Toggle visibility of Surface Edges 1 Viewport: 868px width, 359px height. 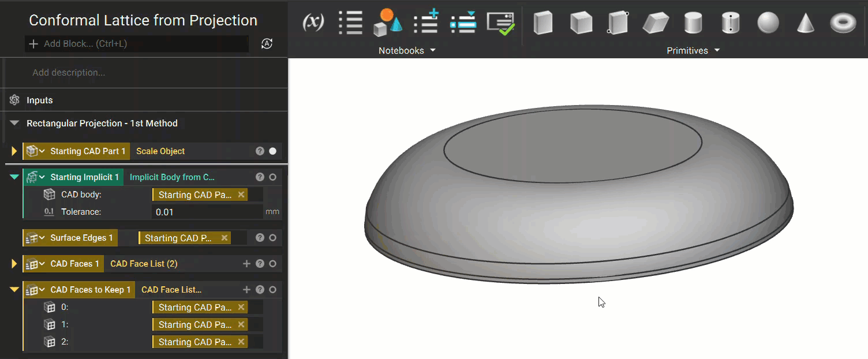(272, 238)
